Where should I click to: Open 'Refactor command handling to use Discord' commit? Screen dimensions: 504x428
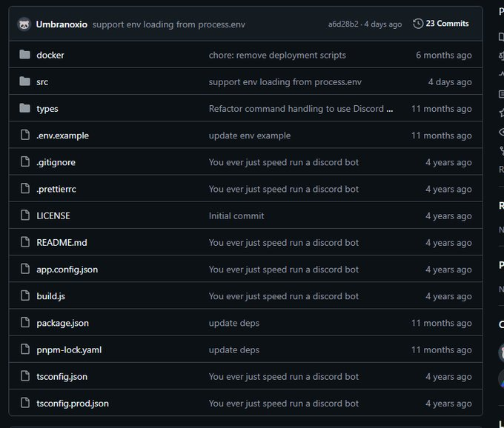tap(296, 109)
